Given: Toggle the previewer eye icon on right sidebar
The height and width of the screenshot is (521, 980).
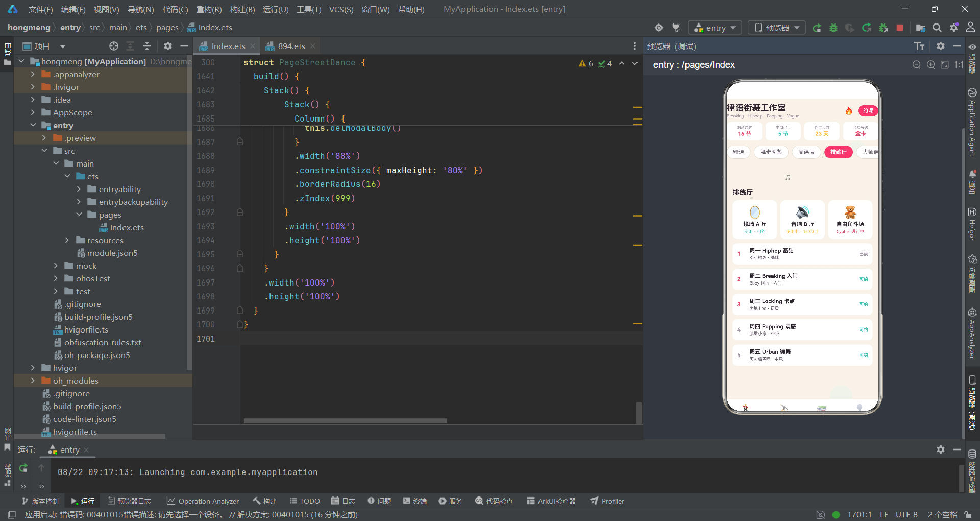Looking at the screenshot, I should coord(972,46).
